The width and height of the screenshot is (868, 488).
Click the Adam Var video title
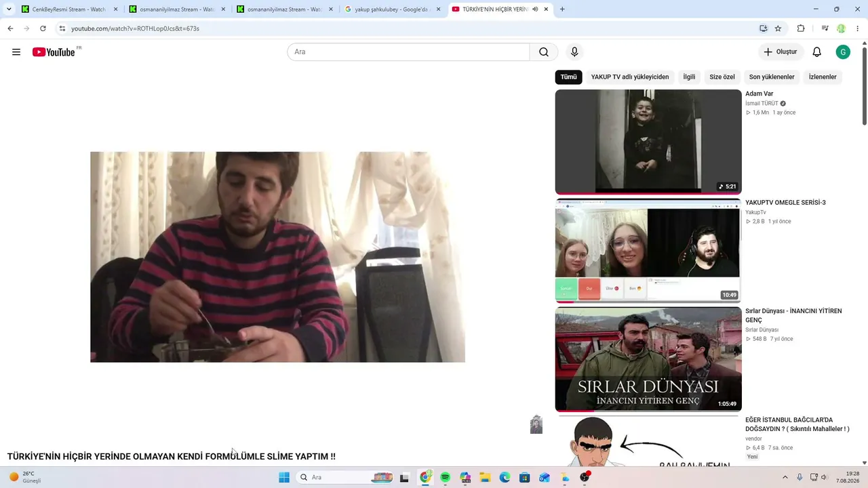pos(759,94)
